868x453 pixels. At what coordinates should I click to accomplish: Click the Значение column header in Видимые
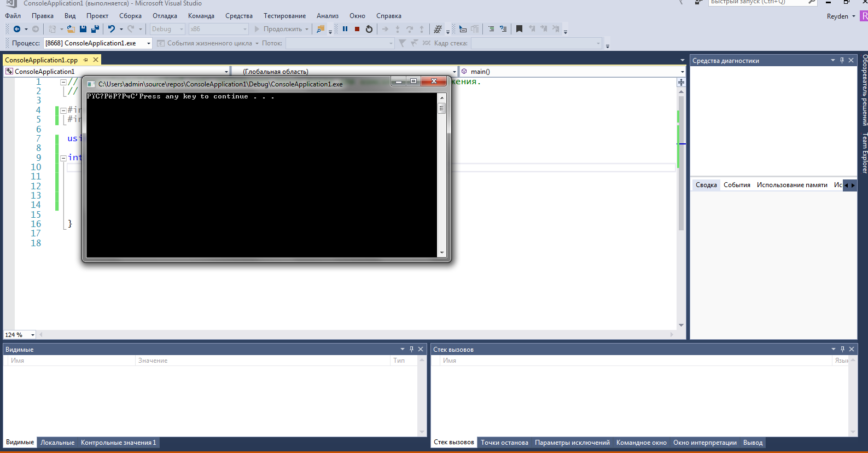[263, 361]
